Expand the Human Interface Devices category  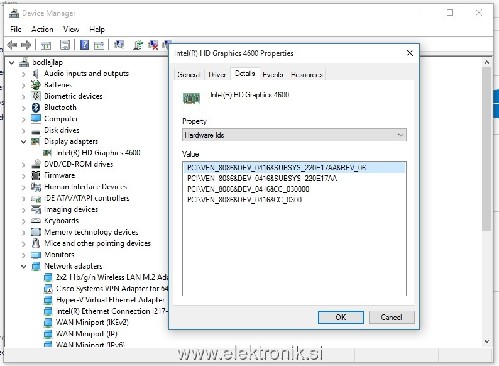tap(23, 187)
